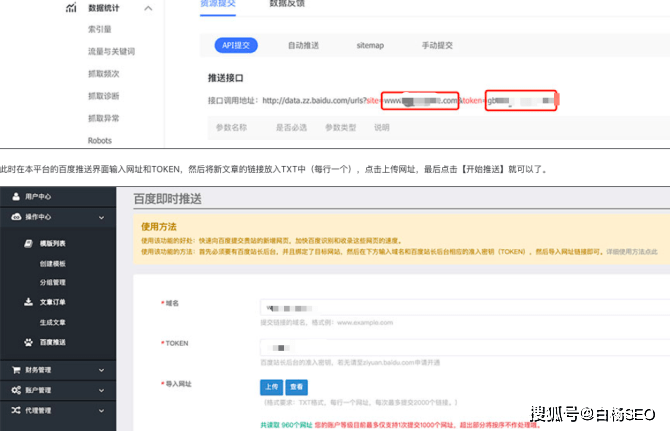Open 索引量 in the sidebar
This screenshot has width=670, height=431.
click(x=100, y=29)
